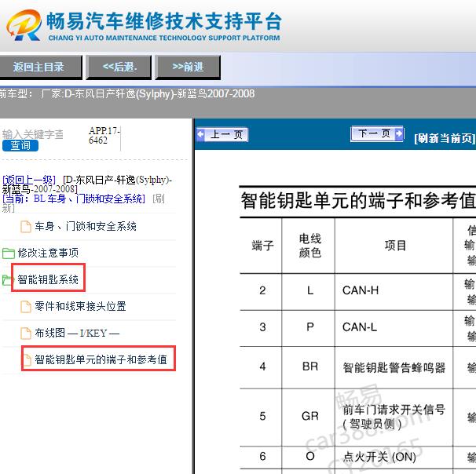Image resolution: width=476 pixels, height=474 pixels.
Task: Open the 布线图 — I/KEY — page
Action: point(77,333)
